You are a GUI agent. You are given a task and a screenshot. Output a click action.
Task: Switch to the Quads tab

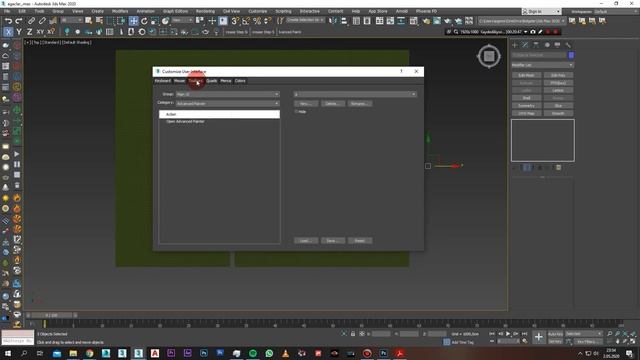tap(211, 81)
